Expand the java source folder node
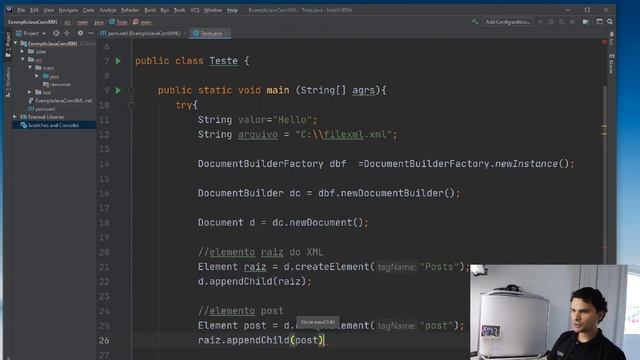This screenshot has height=360, width=640. pyautogui.click(x=37, y=76)
